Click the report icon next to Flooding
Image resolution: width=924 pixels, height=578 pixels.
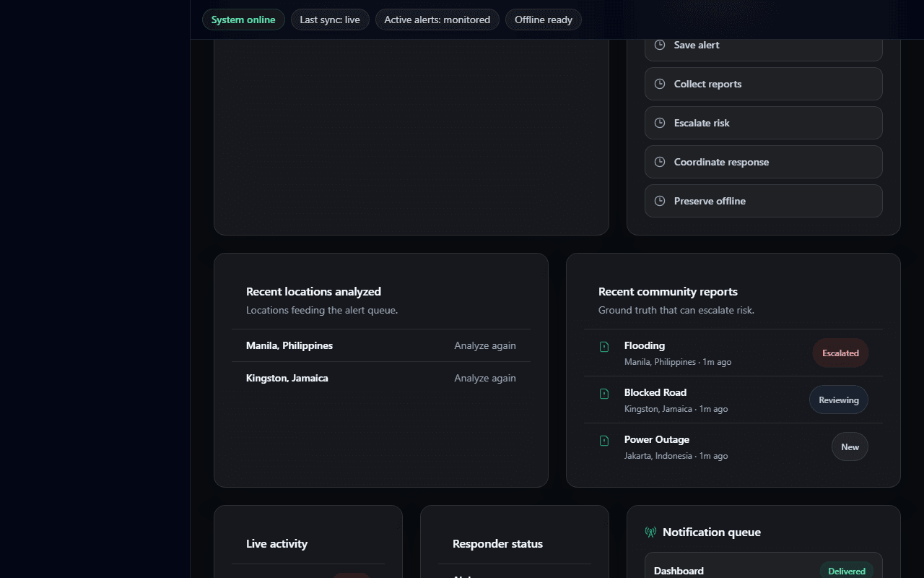(x=604, y=347)
